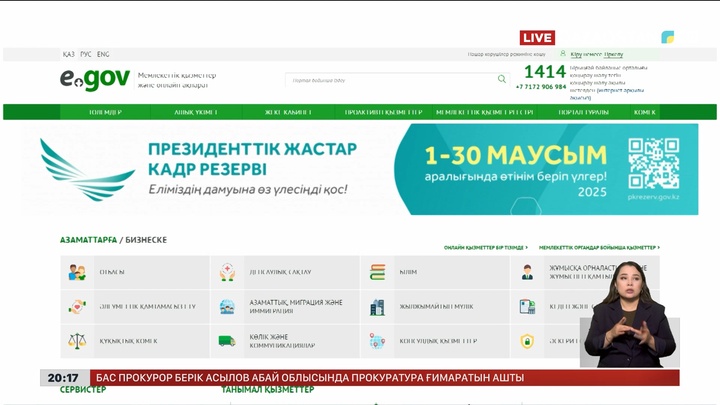Switch language to РУС
This screenshot has height=405, width=720.
coord(86,54)
